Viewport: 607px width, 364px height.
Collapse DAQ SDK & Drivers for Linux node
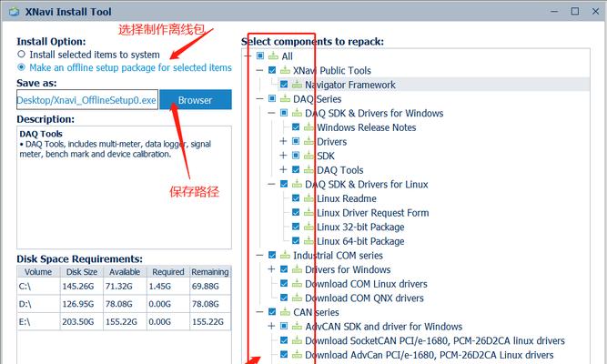271,184
